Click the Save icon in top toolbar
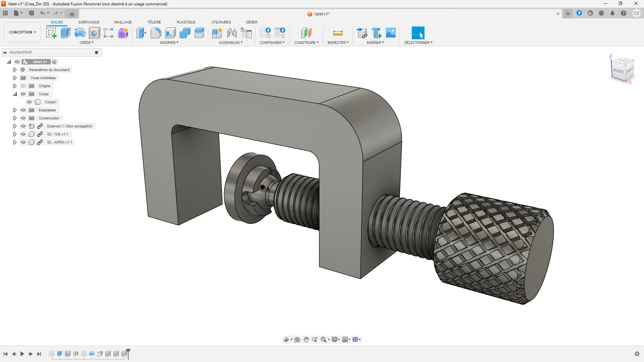The image size is (644, 362). click(x=32, y=13)
